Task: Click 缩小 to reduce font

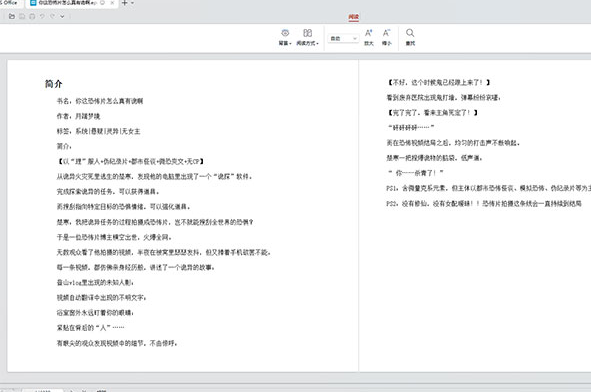Action: (387, 37)
